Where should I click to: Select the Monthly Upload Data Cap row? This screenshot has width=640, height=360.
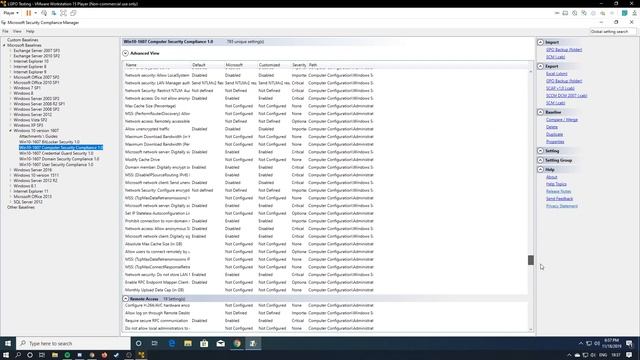[x=249, y=290]
